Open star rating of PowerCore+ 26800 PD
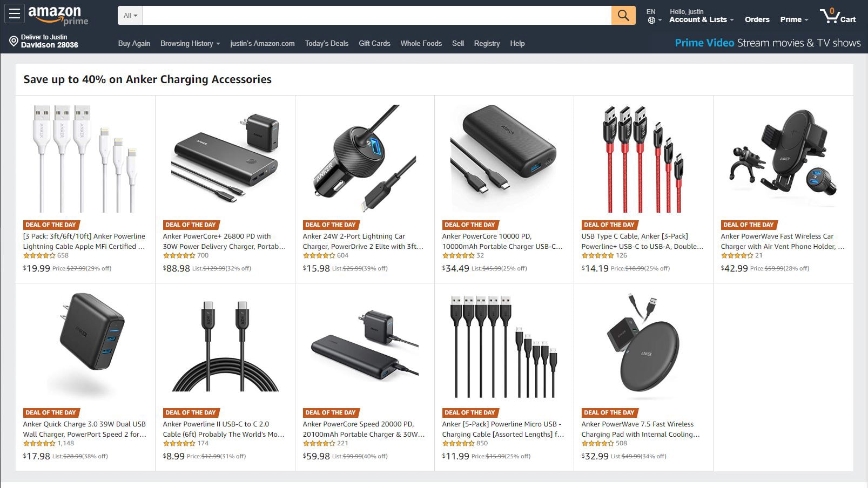 click(x=179, y=255)
